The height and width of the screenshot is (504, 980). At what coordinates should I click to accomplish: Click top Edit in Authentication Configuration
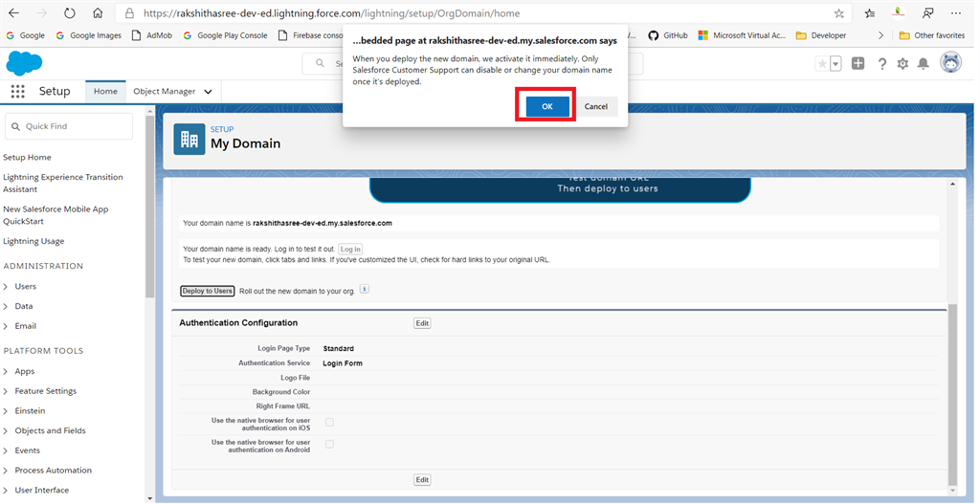click(x=422, y=323)
